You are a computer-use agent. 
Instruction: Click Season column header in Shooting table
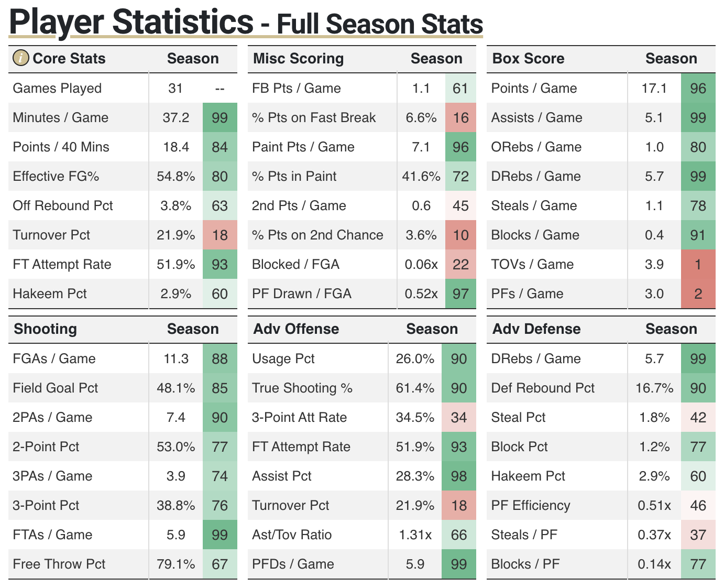193,329
